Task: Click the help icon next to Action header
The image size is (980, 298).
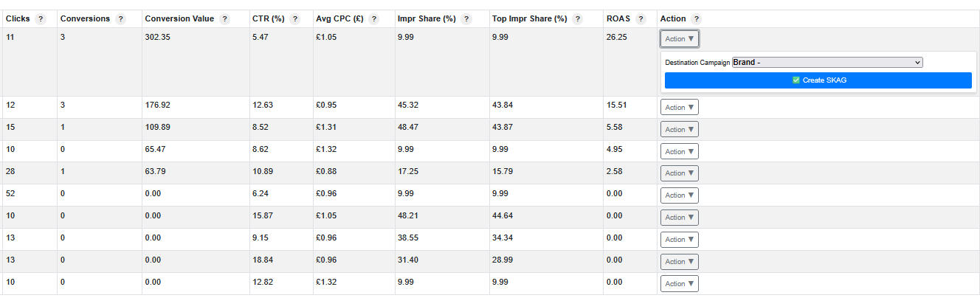Action: (697, 19)
